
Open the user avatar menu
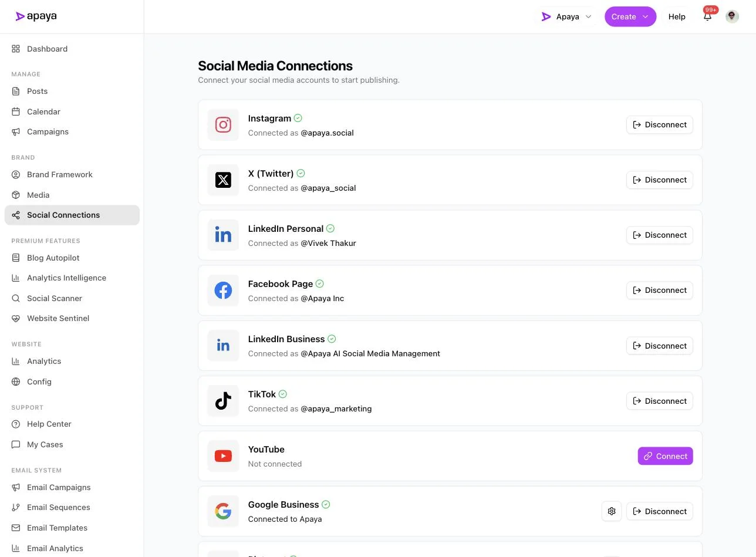click(732, 16)
